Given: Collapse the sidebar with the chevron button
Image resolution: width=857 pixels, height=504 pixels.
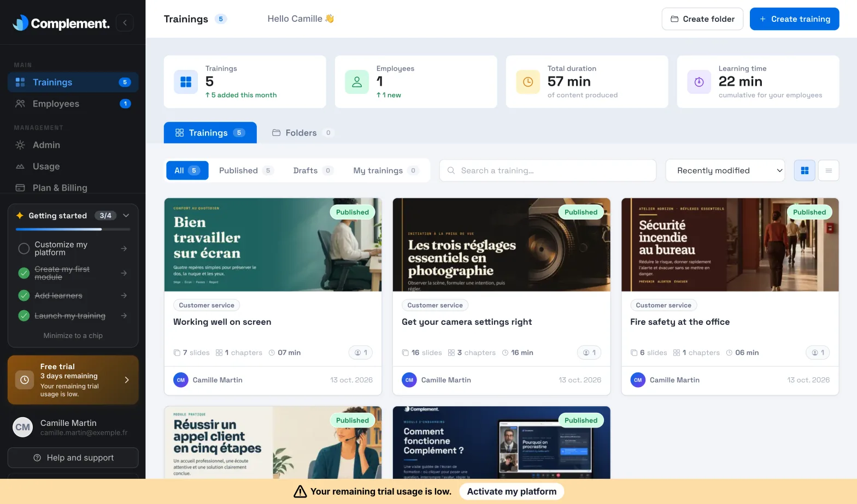Looking at the screenshot, I should (125, 22).
